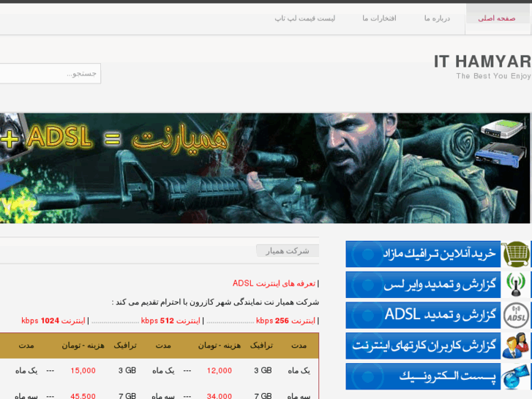
Task: Click the wireless antenna icon
Action: coord(515,285)
